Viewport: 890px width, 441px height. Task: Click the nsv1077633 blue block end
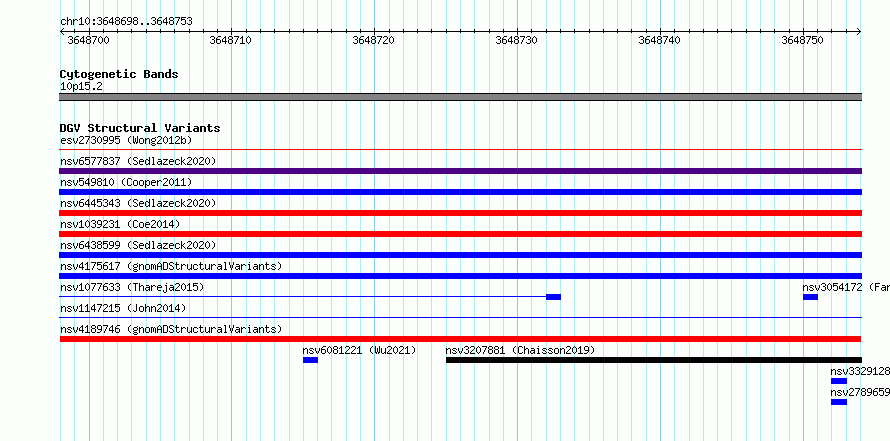click(x=553, y=297)
